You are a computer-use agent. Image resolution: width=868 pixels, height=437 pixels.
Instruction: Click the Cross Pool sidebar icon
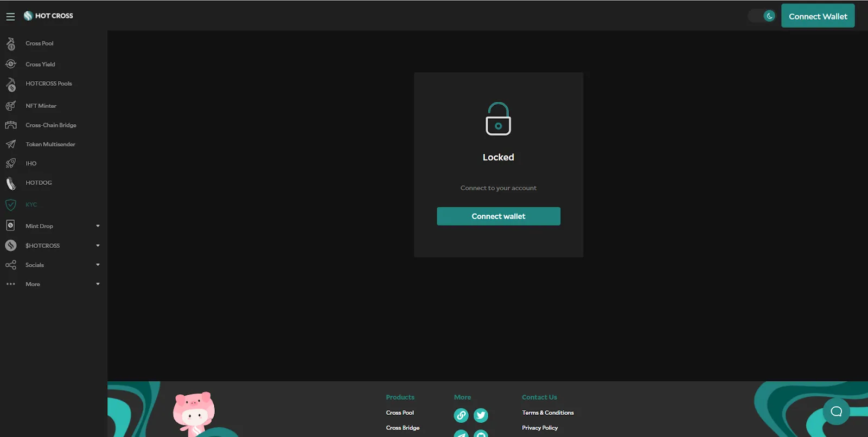pos(11,43)
